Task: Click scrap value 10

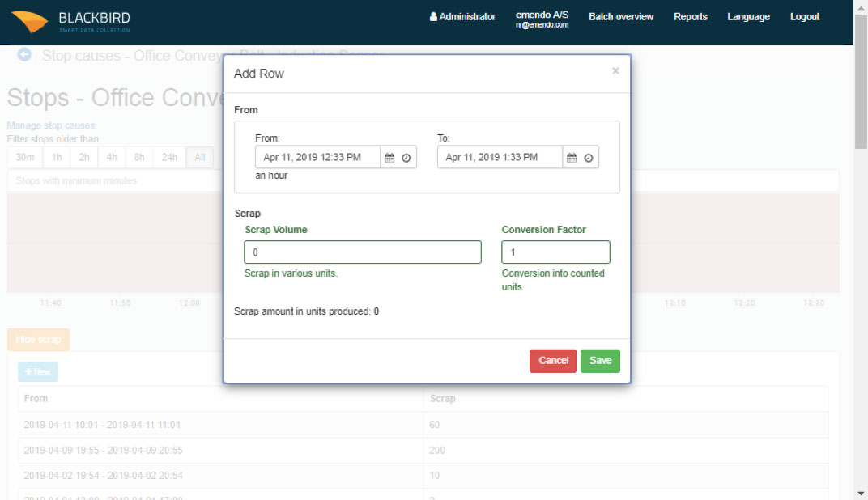Action: [x=435, y=476]
